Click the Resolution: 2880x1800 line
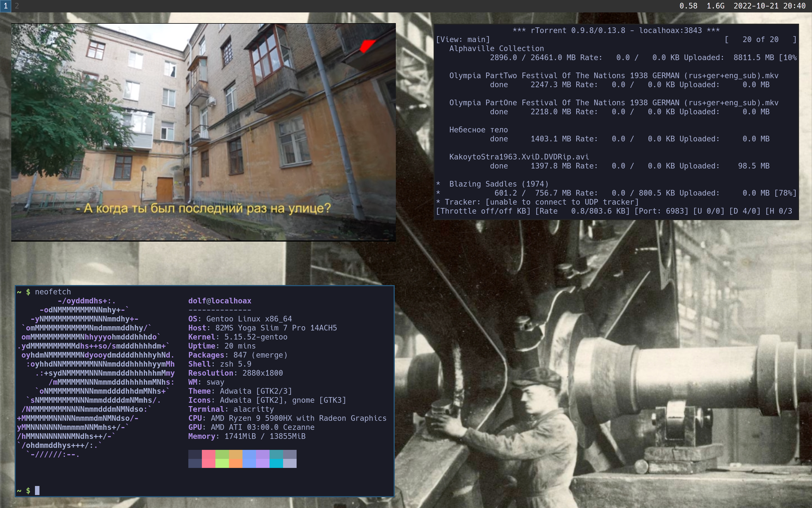This screenshot has width=812, height=508. tap(235, 373)
